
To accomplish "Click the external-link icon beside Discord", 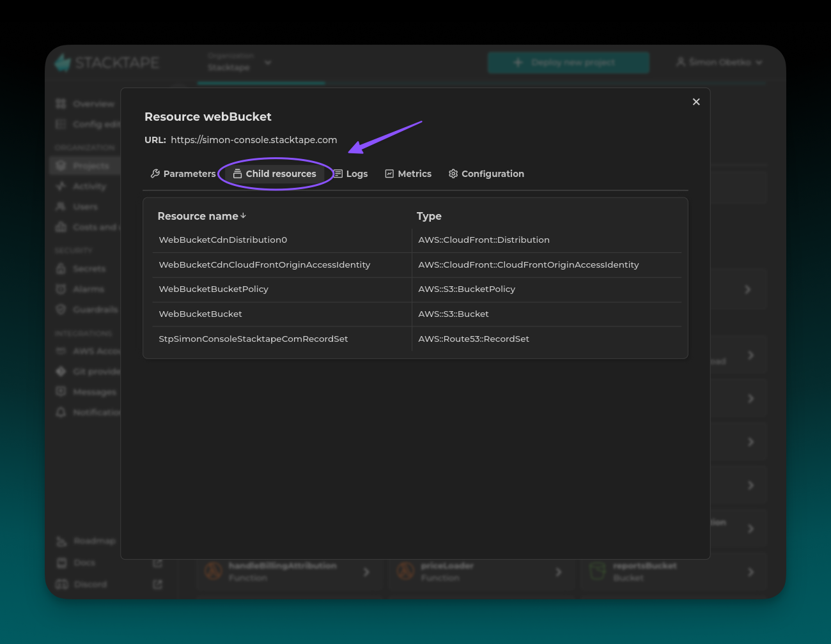I will point(158,584).
